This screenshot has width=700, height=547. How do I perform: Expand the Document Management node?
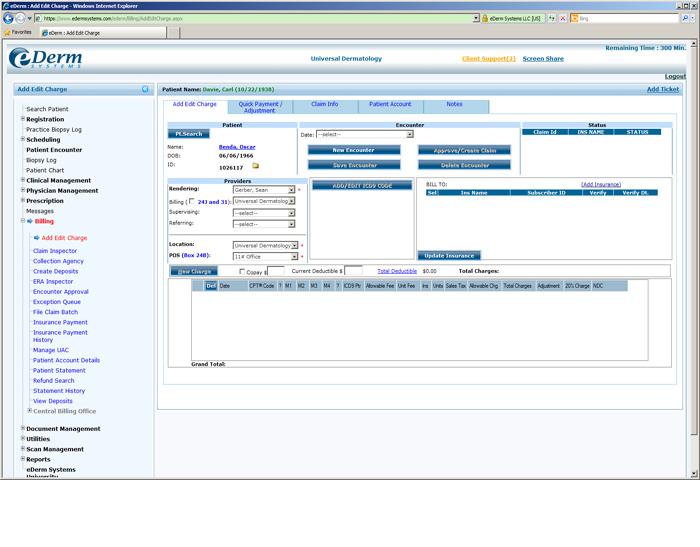(x=23, y=428)
